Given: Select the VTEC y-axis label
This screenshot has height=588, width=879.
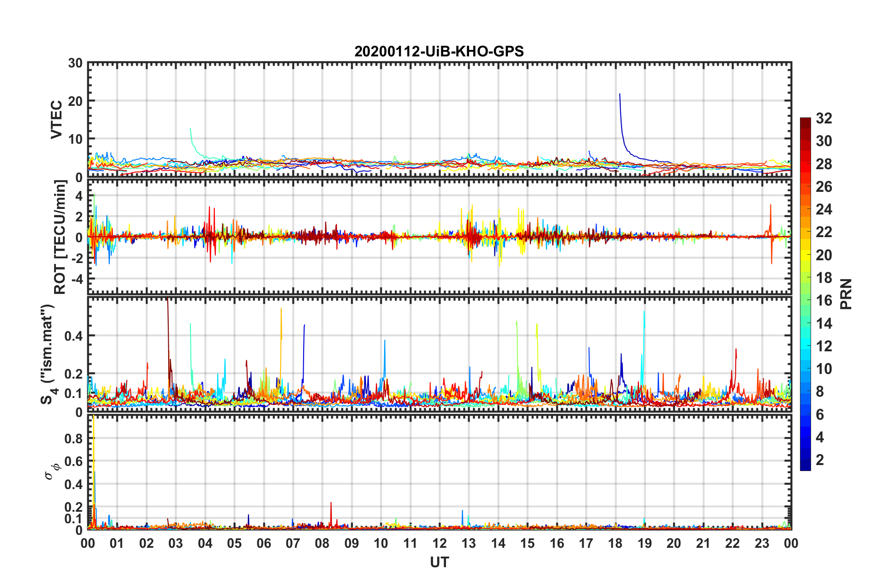Looking at the screenshot, I should point(56,119).
